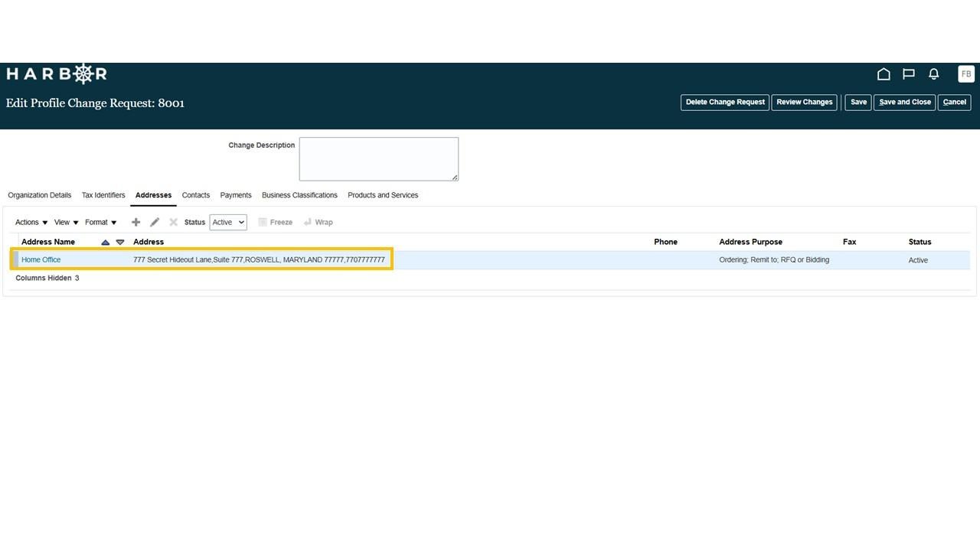Click the Phone column header
This screenshot has width=980, height=551.
click(x=665, y=242)
